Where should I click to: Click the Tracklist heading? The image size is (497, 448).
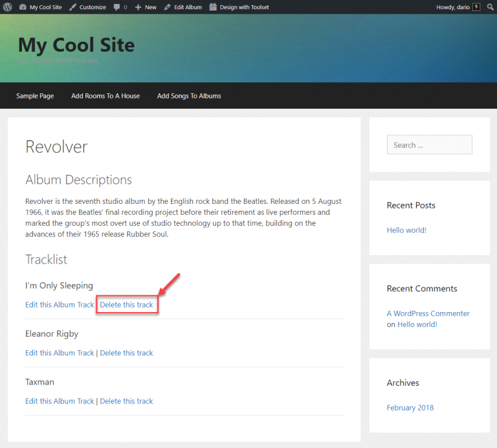[x=47, y=260]
